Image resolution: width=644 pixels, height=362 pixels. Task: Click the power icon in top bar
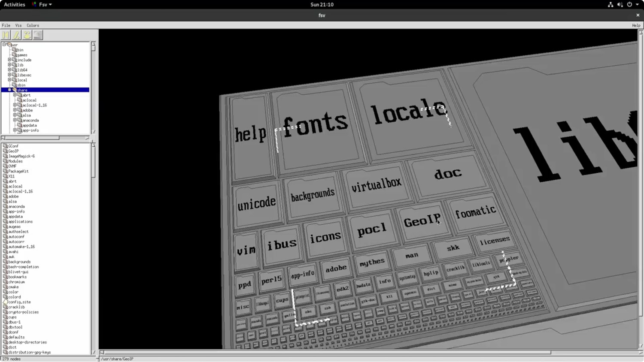629,4
